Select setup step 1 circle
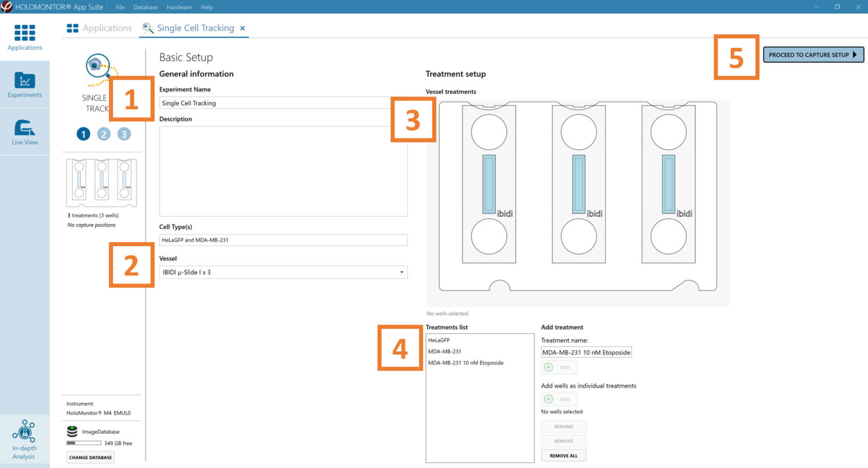 (x=83, y=134)
